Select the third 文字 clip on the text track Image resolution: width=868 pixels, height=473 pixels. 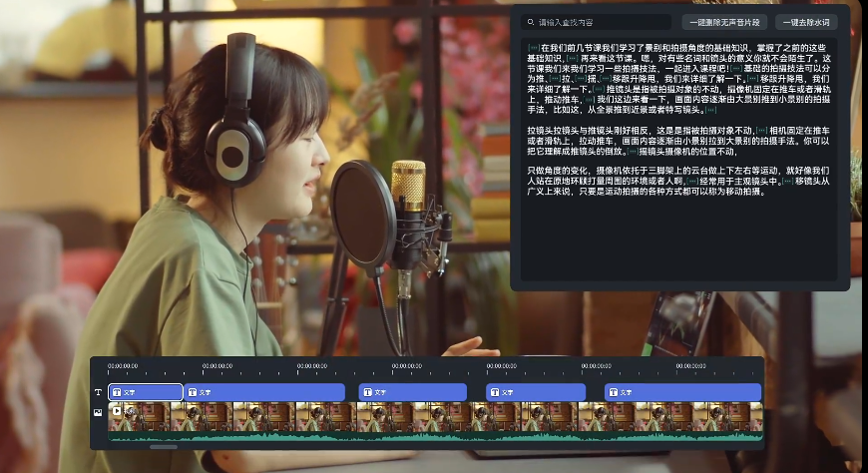[412, 392]
